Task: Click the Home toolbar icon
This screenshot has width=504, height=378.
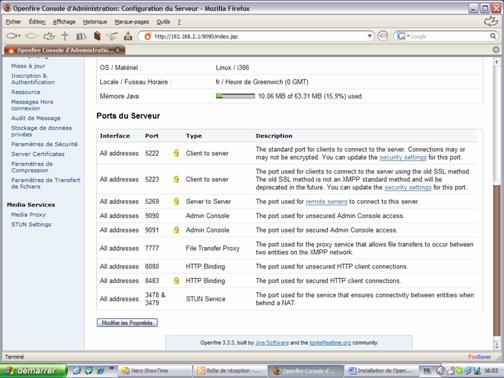Action: click(128, 36)
